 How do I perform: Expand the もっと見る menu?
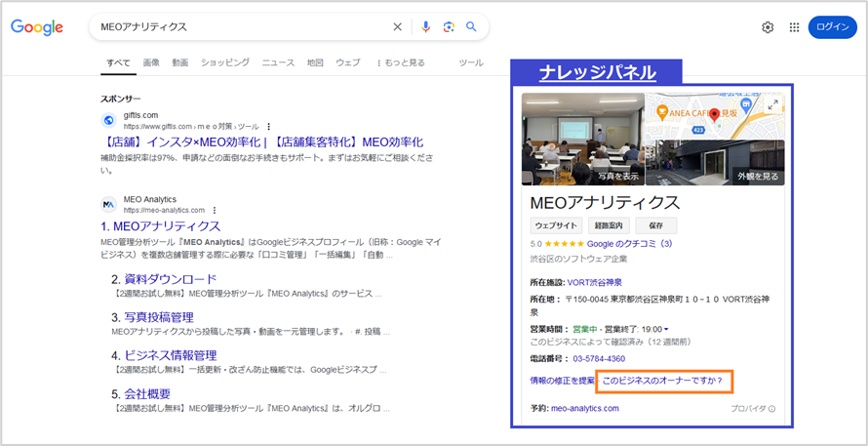[401, 62]
